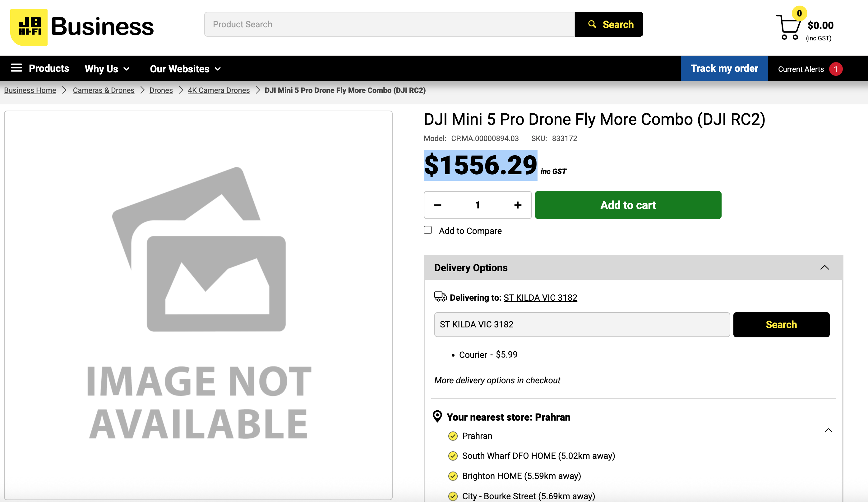
Task: Open Cameras & Drones breadcrumb link
Action: click(104, 90)
